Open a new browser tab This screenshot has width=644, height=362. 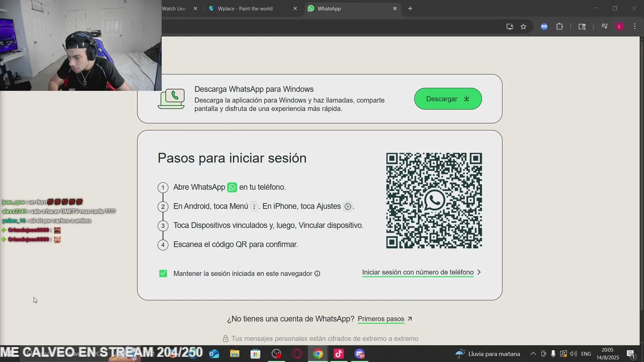410,9
